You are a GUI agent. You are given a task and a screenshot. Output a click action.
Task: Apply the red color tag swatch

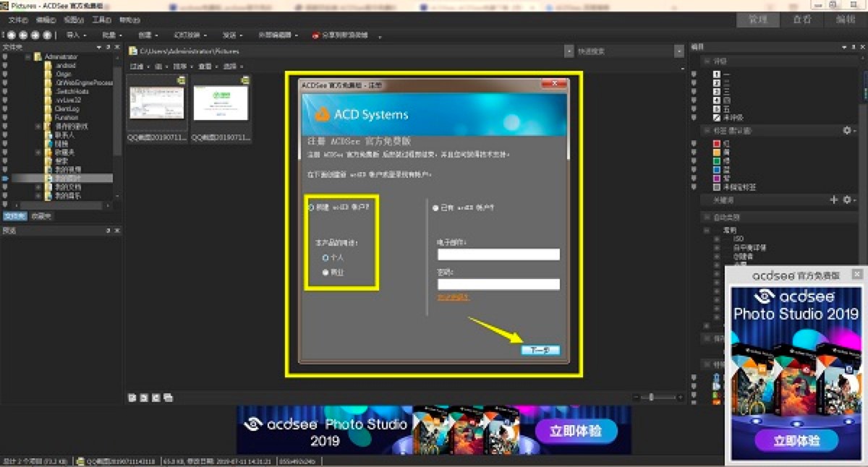coord(716,143)
